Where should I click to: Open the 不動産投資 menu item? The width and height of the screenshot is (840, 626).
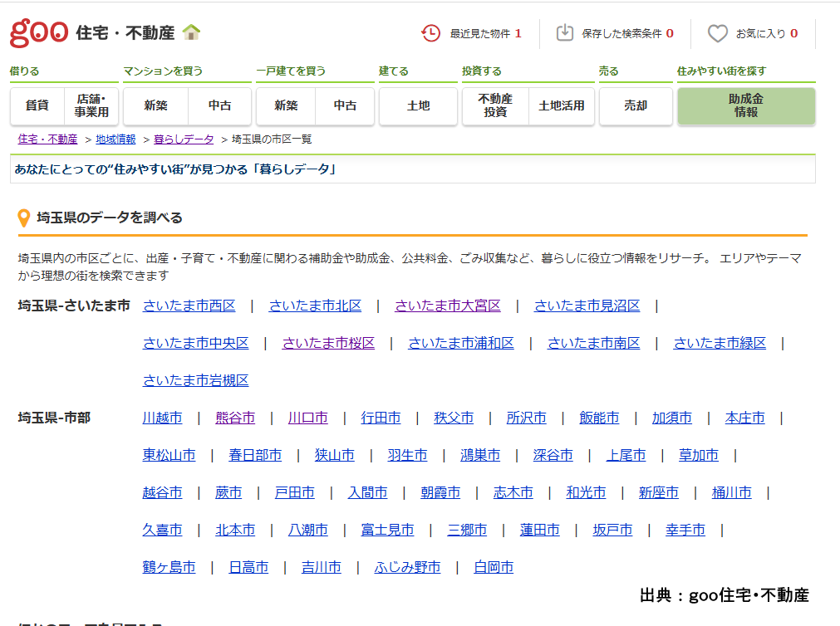495,106
